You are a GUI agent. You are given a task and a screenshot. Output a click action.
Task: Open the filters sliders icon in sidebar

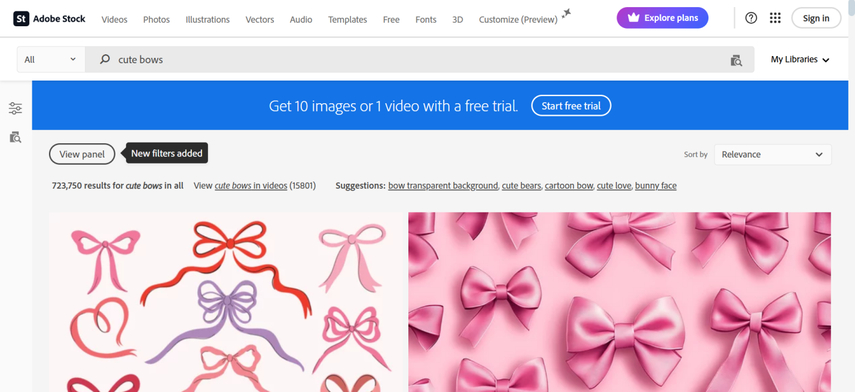coord(15,108)
